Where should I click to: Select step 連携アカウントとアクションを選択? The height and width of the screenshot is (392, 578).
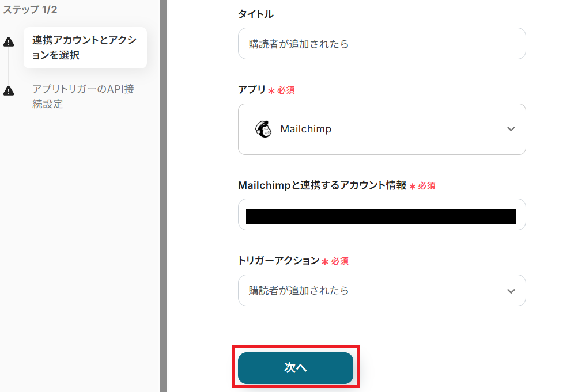click(84, 48)
